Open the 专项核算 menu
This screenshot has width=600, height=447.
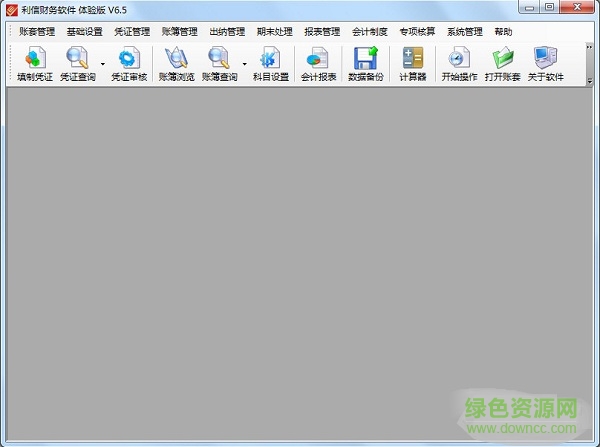(417, 32)
